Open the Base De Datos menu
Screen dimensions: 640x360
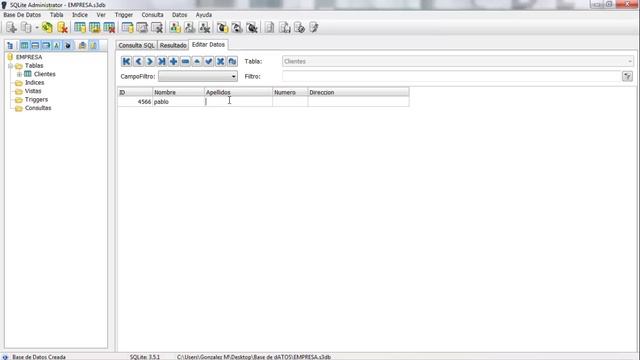[22, 15]
